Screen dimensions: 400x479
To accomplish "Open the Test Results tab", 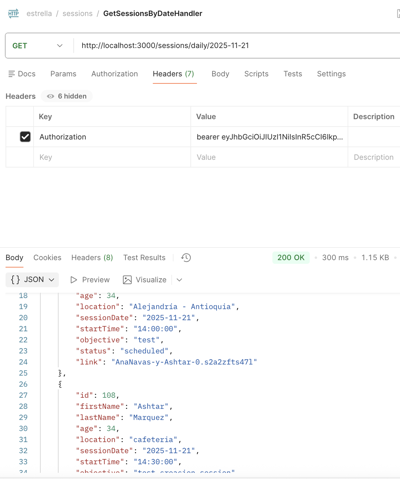I will 144,258.
